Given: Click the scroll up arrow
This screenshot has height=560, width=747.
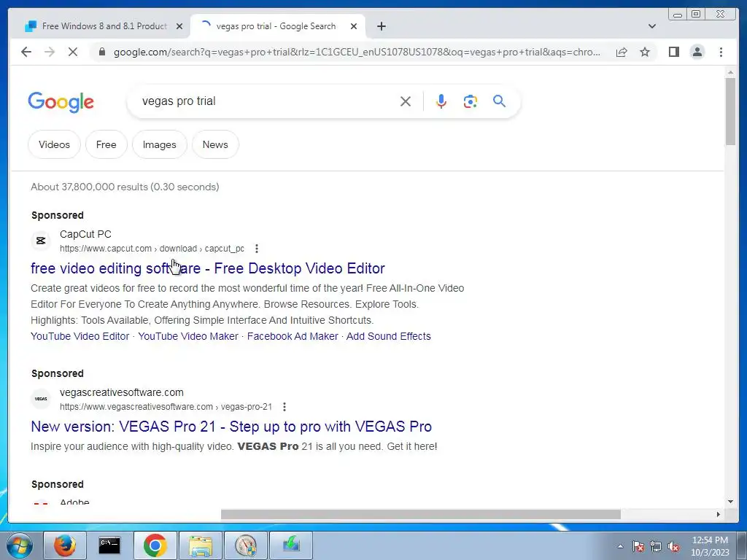Looking at the screenshot, I should coord(730,72).
